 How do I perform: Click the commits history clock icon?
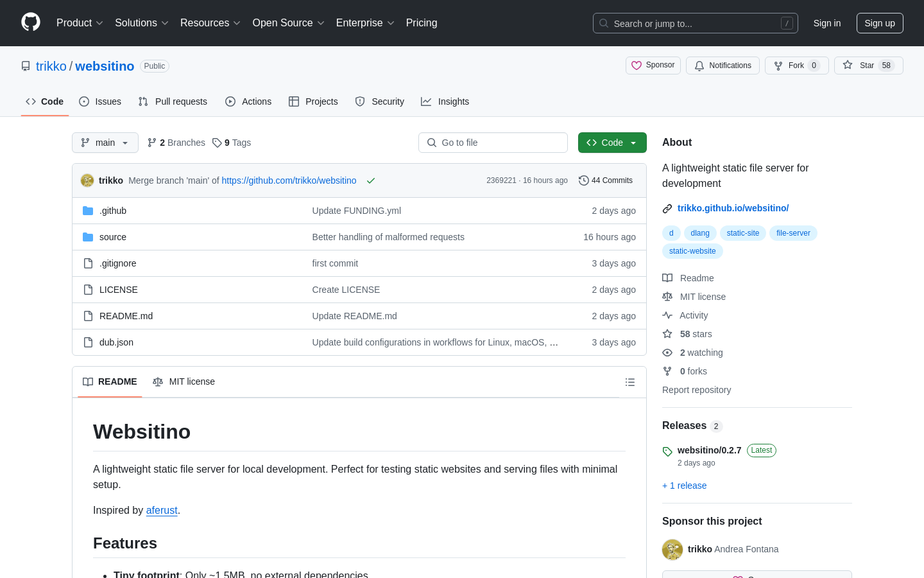(584, 180)
